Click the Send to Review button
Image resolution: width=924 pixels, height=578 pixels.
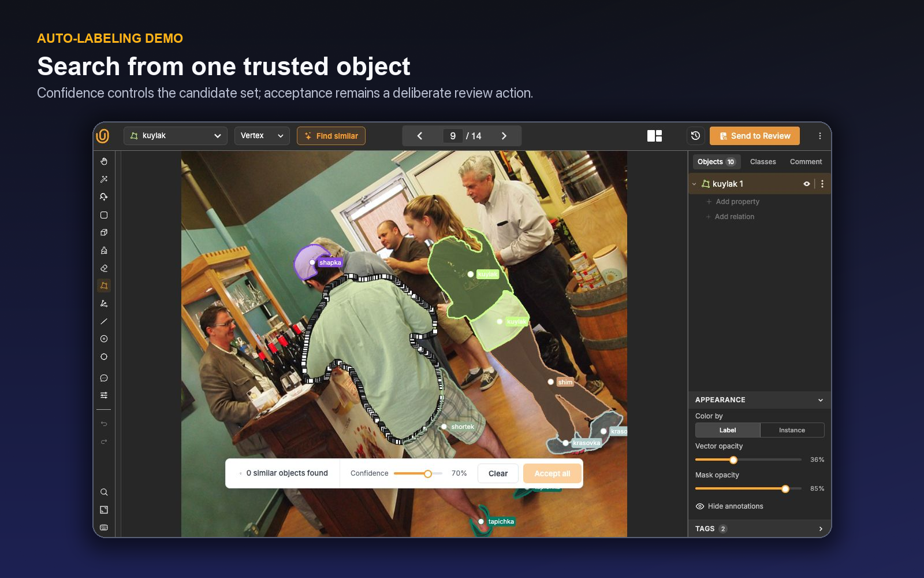[x=754, y=136]
